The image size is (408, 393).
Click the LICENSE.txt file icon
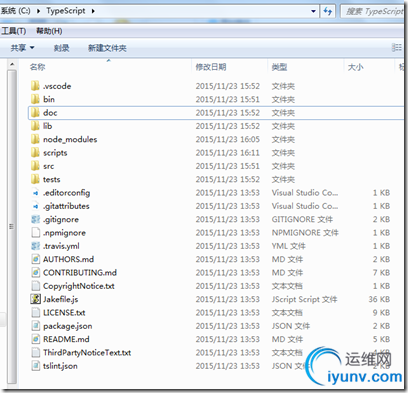point(35,313)
